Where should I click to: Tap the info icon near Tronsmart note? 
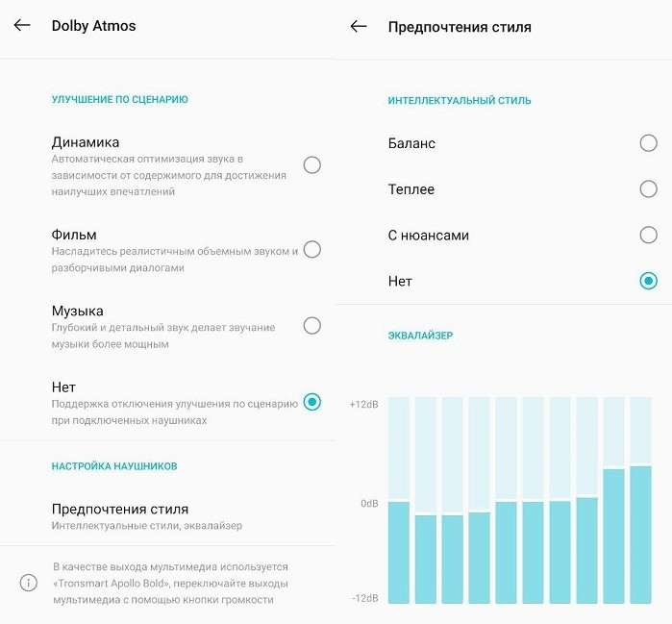29,583
